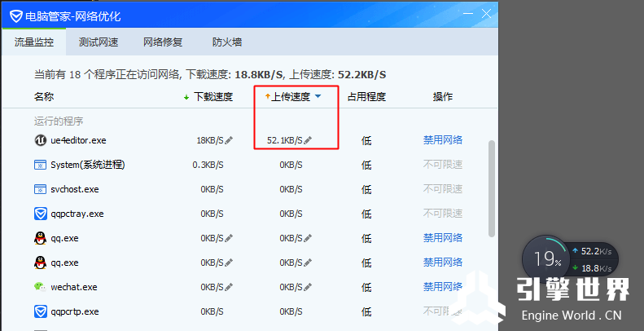The height and width of the screenshot is (331, 644).
Task: Click the qqpcrtp.exe shield icon
Action: pyautogui.click(x=40, y=311)
